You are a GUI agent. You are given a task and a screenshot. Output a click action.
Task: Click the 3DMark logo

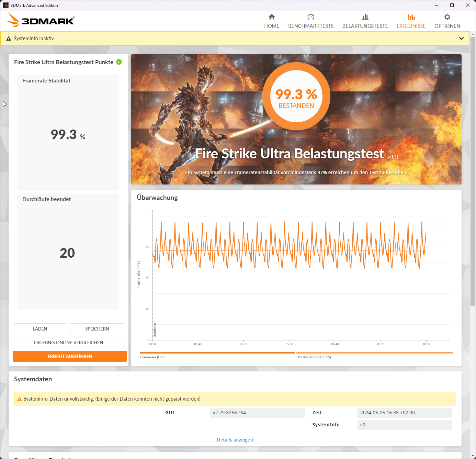(x=41, y=20)
